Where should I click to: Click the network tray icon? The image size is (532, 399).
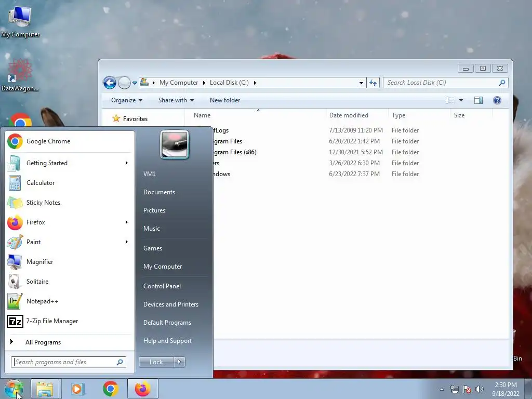click(454, 389)
